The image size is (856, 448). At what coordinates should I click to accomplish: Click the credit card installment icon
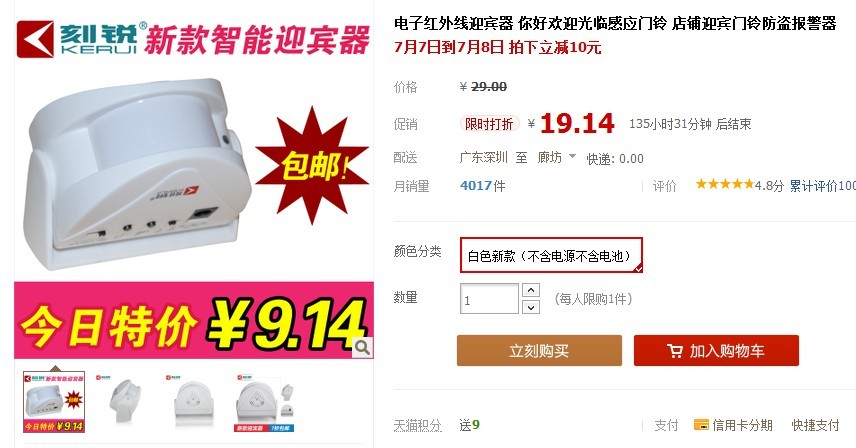coord(701,425)
